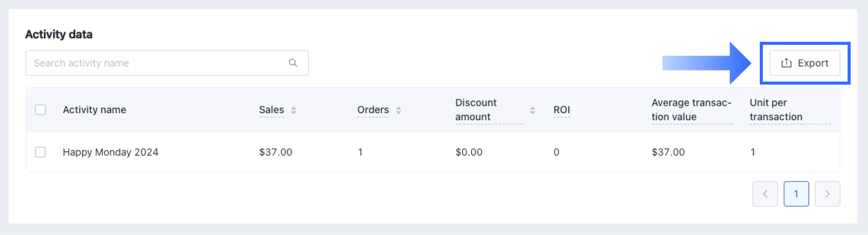
Task: Go to the next page chevron
Action: [827, 194]
